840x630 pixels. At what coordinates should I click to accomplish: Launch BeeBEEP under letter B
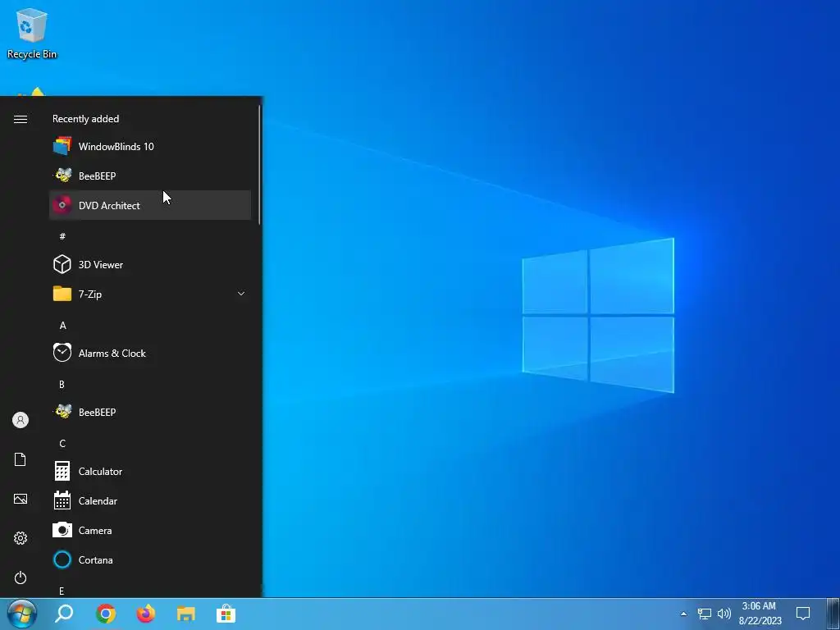point(150,412)
